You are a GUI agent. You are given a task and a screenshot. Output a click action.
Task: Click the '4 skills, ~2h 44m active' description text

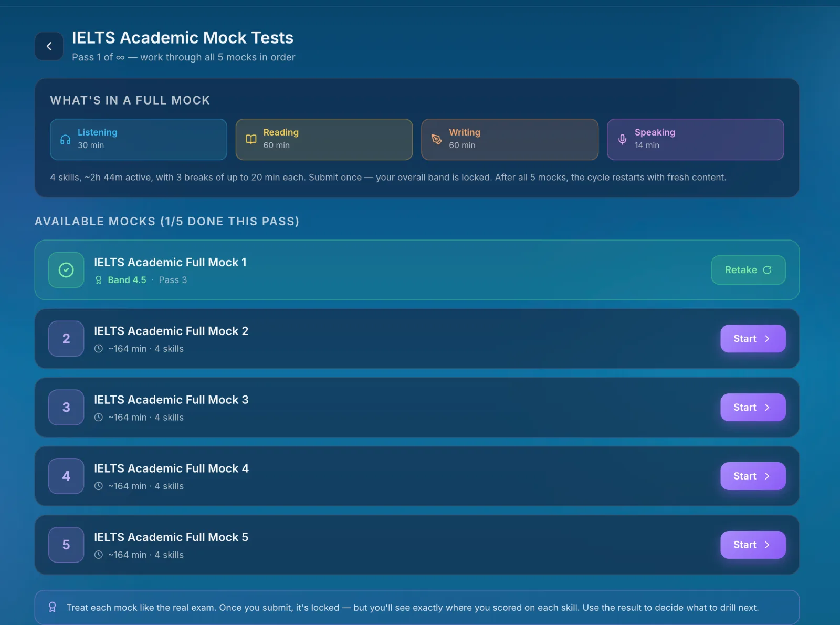coord(387,178)
